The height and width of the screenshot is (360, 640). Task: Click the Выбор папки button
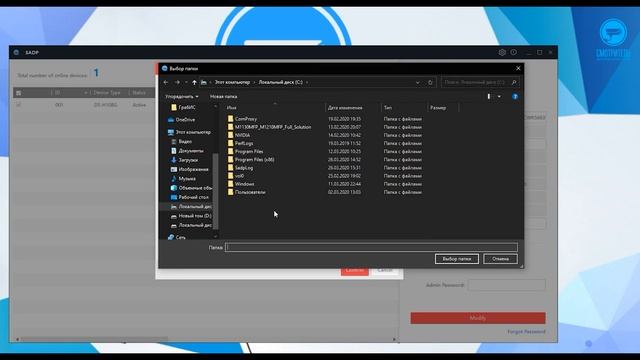(x=457, y=259)
